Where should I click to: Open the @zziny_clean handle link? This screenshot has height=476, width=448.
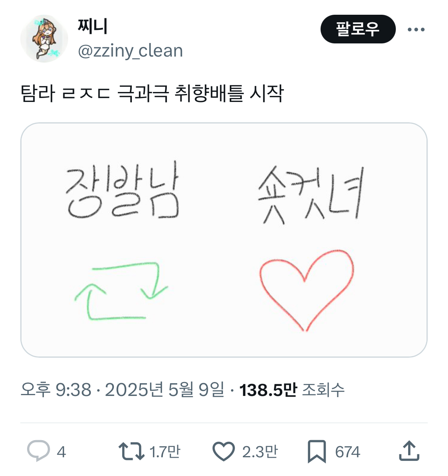coord(130,51)
